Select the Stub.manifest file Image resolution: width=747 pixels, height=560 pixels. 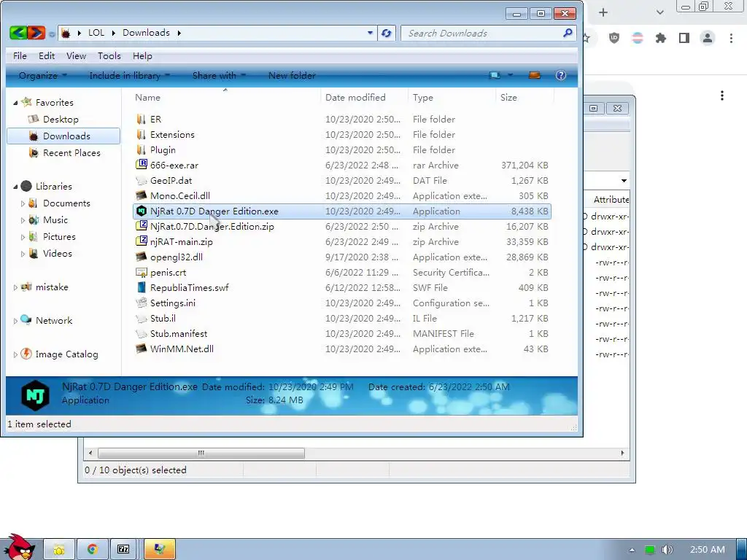(x=179, y=334)
